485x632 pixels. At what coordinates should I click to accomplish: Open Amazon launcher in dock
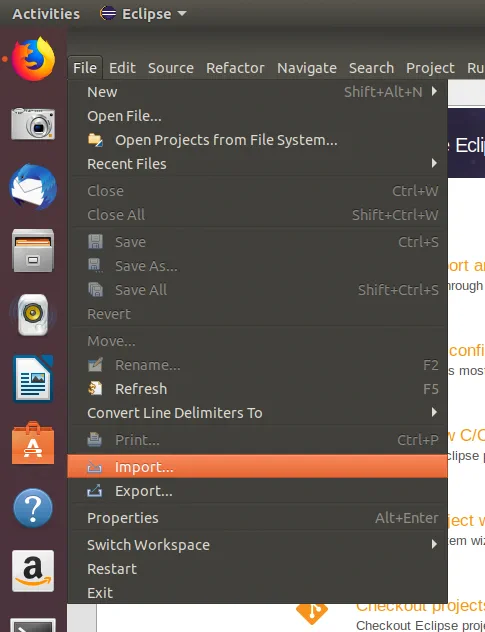[33, 571]
